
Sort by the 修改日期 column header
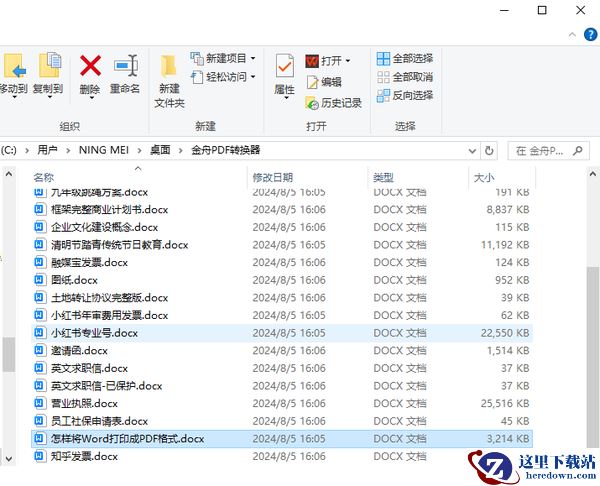click(x=272, y=178)
